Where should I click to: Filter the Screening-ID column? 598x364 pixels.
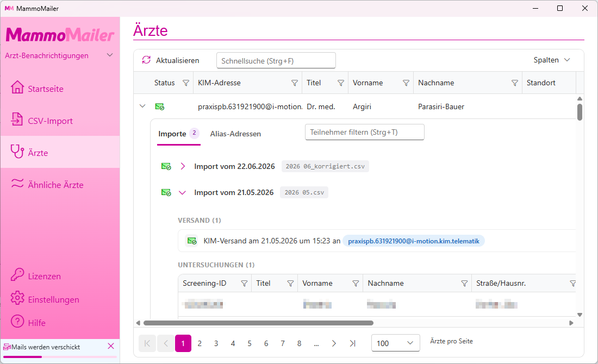coord(245,283)
